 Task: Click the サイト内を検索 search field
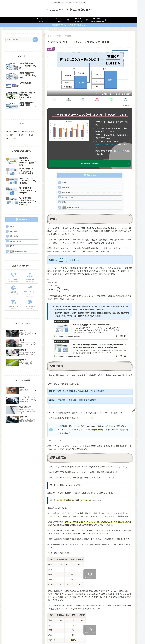point(19,39)
